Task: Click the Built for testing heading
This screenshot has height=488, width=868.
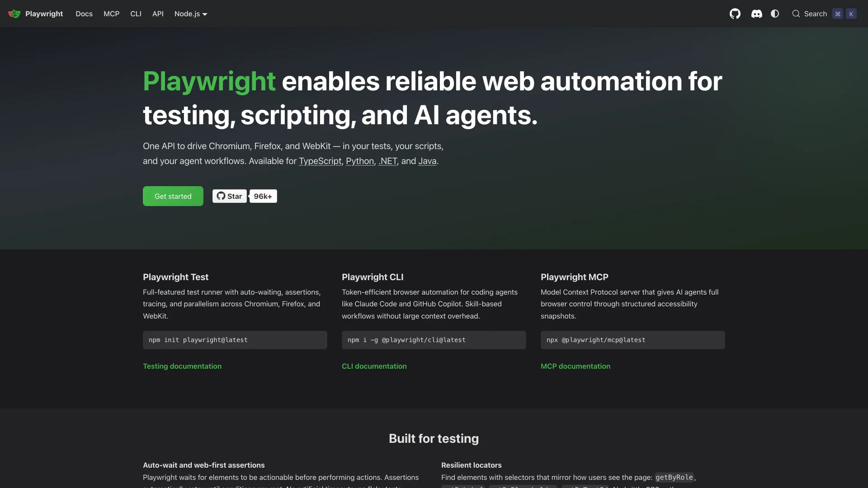Action: (434, 438)
